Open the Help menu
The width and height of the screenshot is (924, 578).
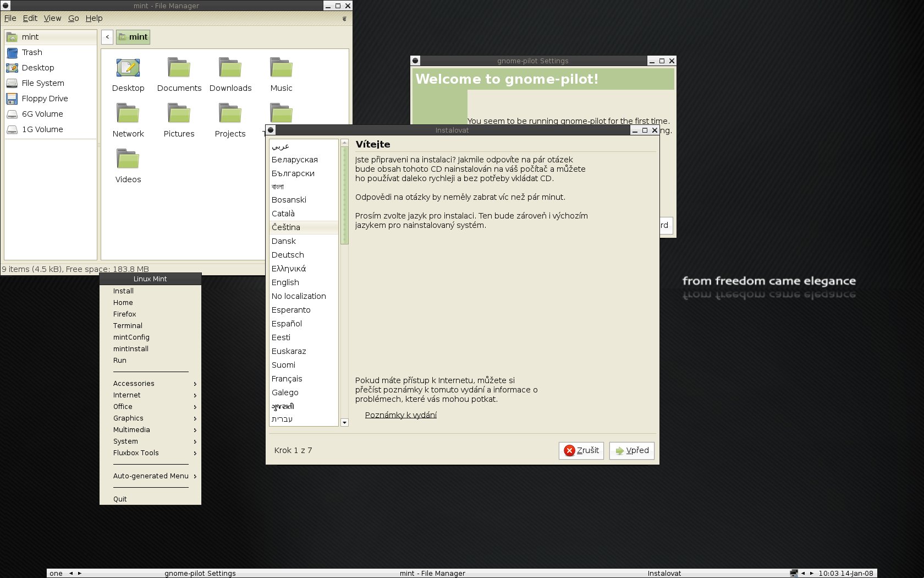[94, 18]
